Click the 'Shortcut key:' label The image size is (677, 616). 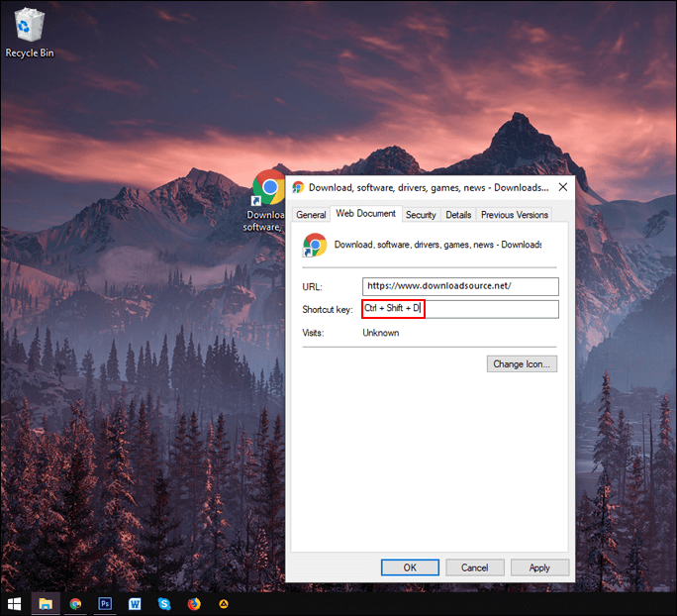coord(328,309)
